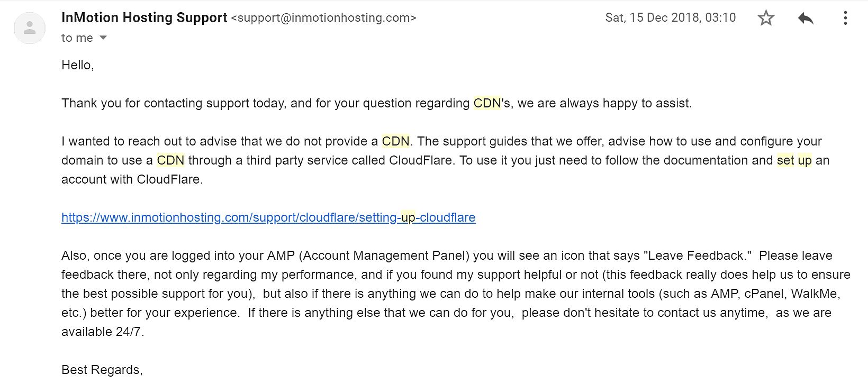868x383 pixels.
Task: Click the highlighted "up" before "an account"
Action: tap(804, 160)
